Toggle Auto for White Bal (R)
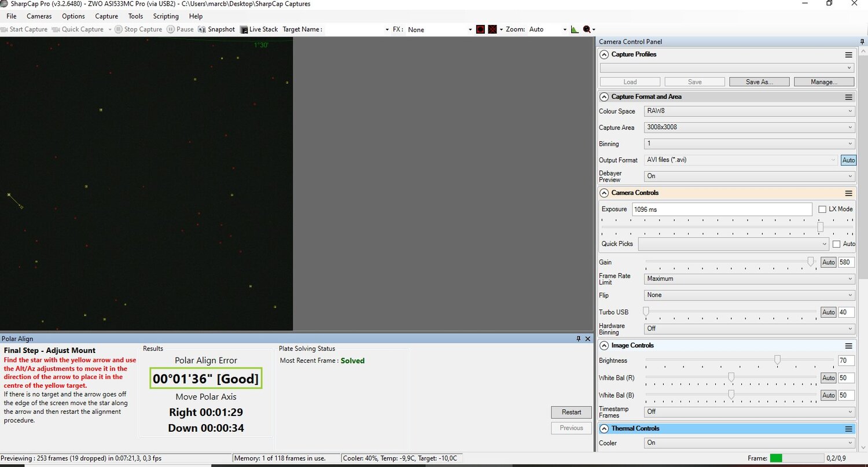The height and width of the screenshot is (467, 868). 829,378
